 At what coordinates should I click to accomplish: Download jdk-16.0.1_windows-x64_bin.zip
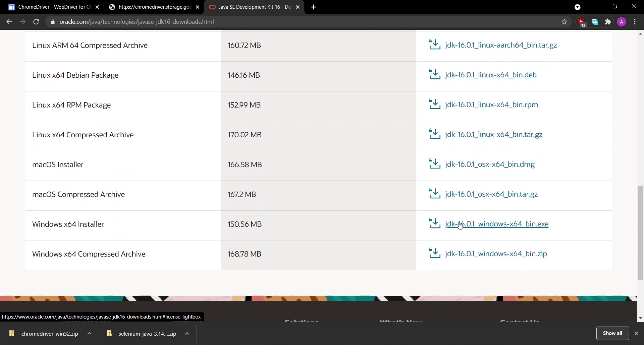click(496, 254)
